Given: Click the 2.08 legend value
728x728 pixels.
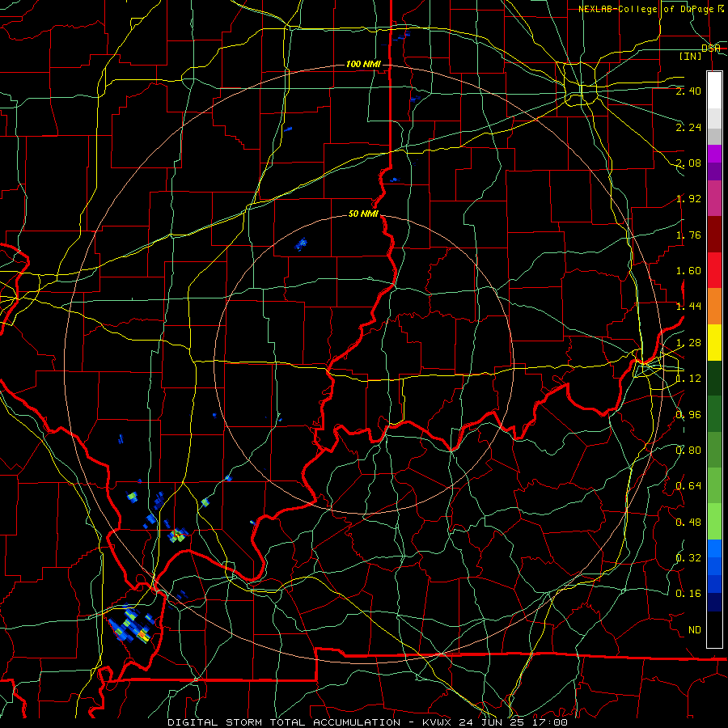Looking at the screenshot, I should point(688,163).
